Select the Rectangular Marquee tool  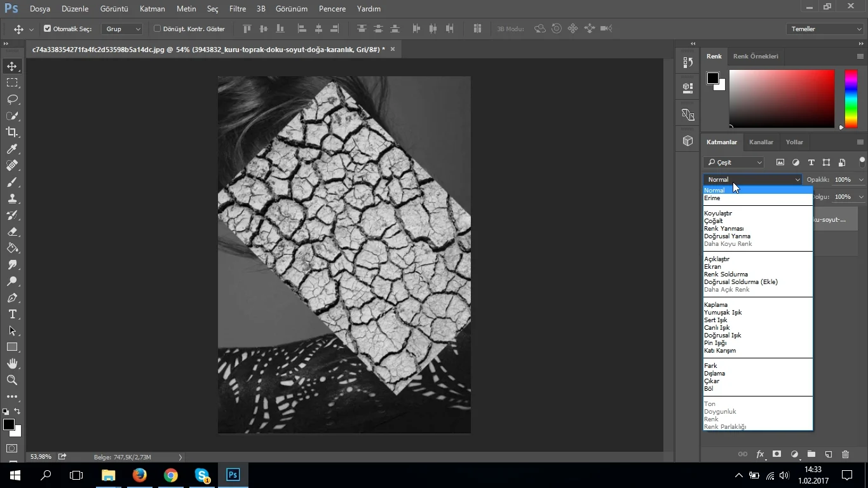pos(12,83)
